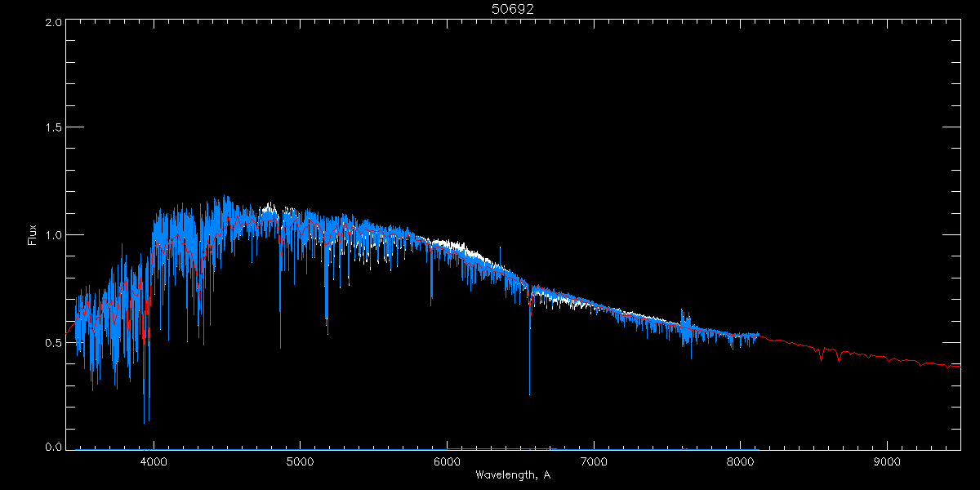Click the 0.5 y-axis tick label
Image resolution: width=980 pixels, height=490 pixels.
[x=53, y=341]
